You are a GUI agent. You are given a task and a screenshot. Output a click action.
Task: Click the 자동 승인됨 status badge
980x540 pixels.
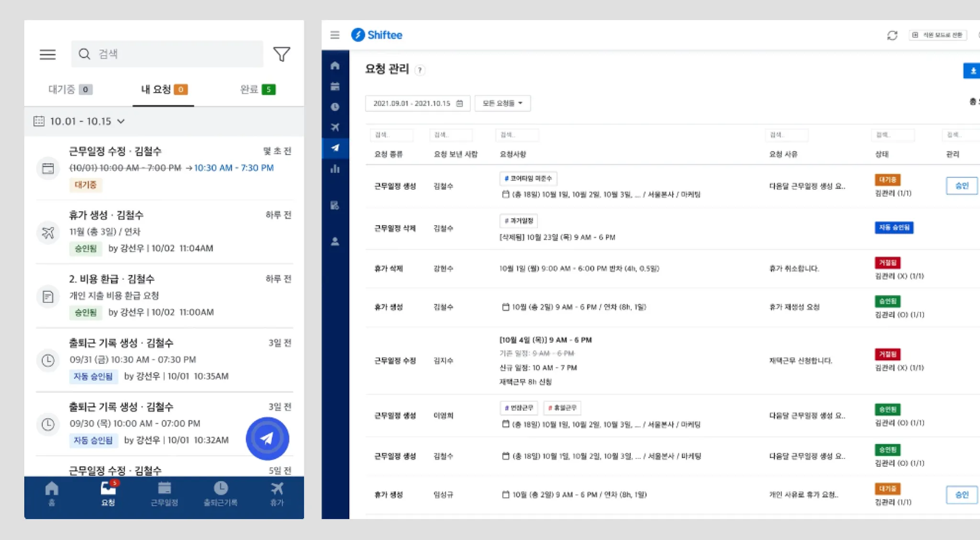click(x=894, y=228)
